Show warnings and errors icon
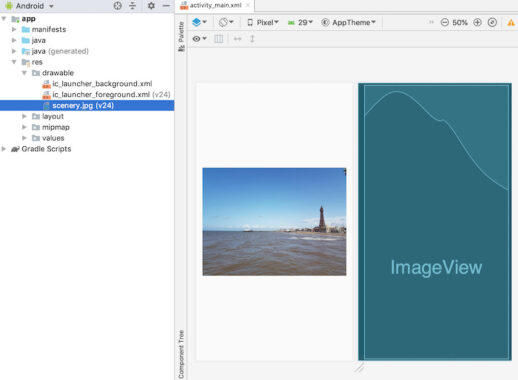 pyautogui.click(x=511, y=23)
